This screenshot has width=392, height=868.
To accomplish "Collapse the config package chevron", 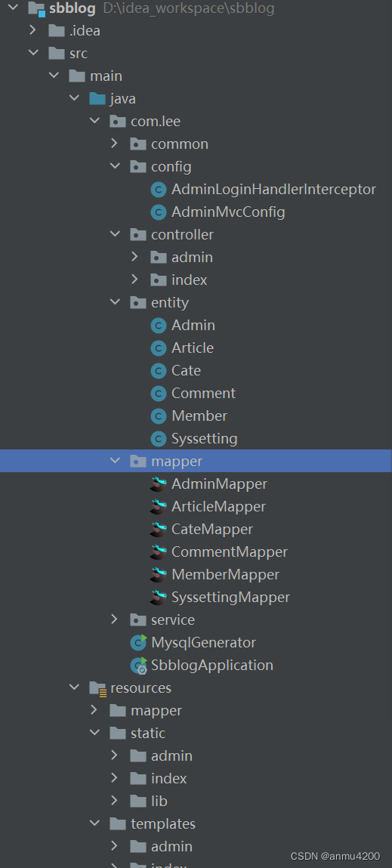I will (115, 167).
